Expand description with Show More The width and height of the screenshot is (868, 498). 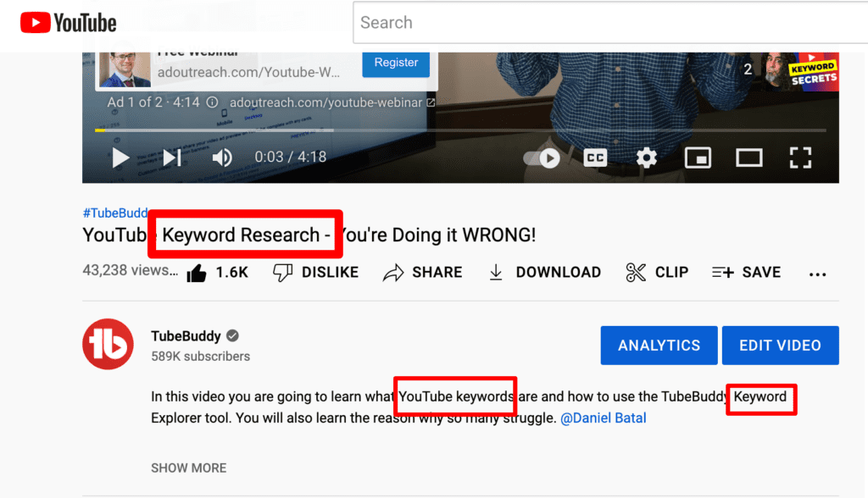pos(188,468)
